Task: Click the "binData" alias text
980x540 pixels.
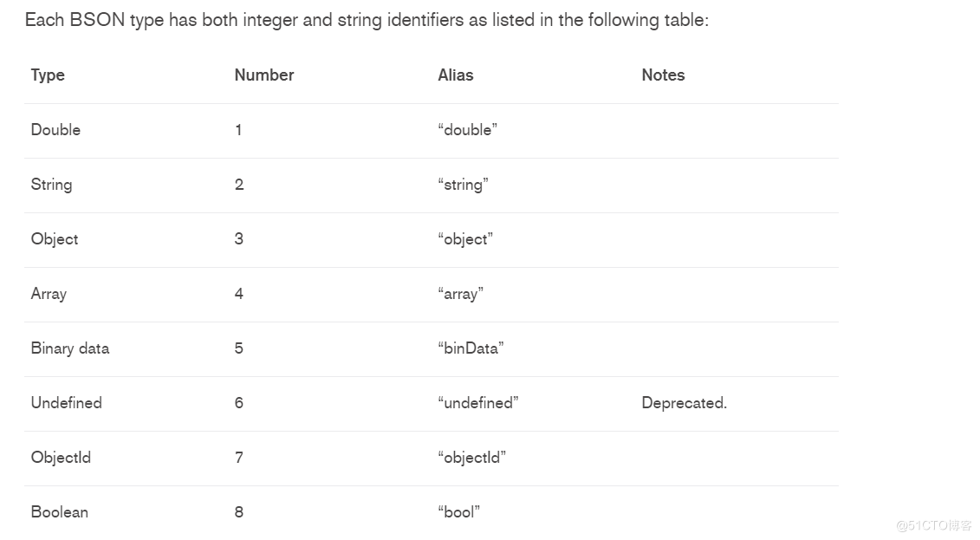Action: coord(471,348)
